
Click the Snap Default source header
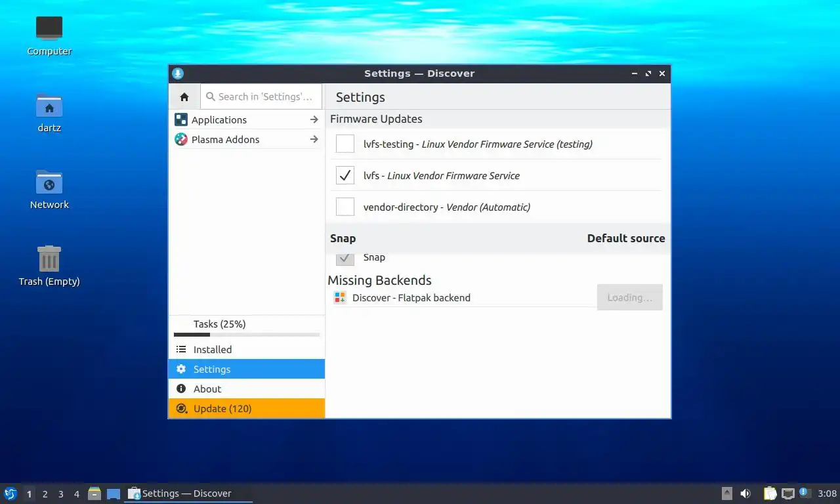(497, 238)
